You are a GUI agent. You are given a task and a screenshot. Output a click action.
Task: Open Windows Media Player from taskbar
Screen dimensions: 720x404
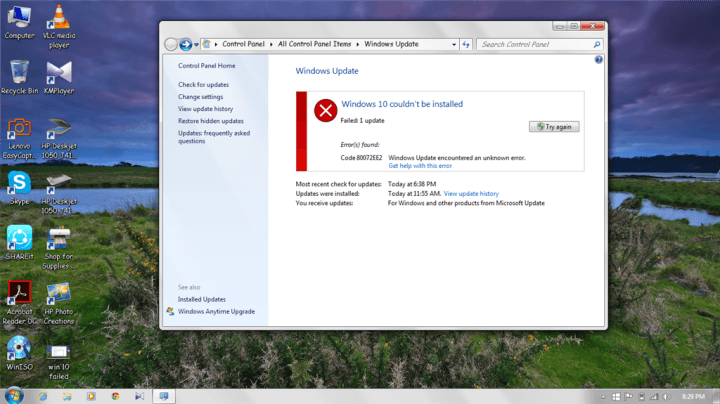91,396
